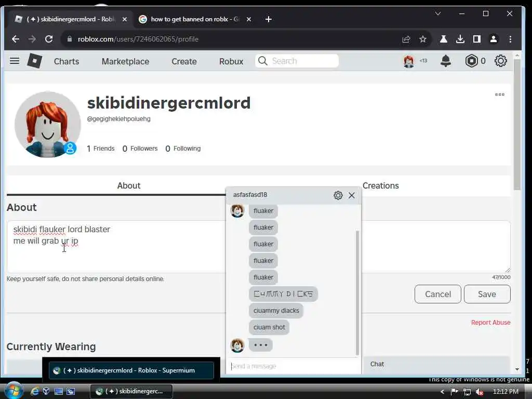This screenshot has width=532, height=399.
Task: Click the 12:12 PM taskbar clock
Action: [506, 392]
